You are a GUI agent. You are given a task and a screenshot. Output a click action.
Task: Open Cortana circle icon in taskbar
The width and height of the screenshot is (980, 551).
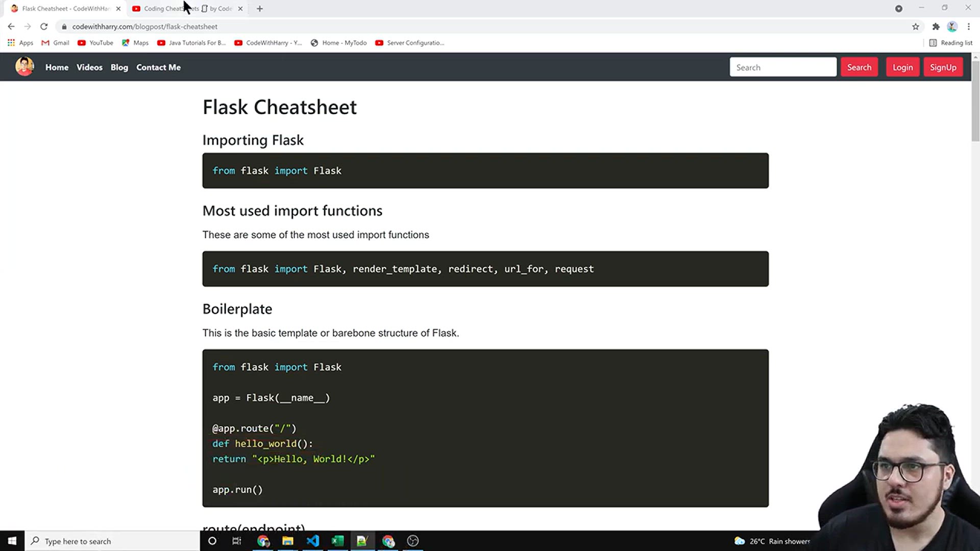(x=212, y=541)
